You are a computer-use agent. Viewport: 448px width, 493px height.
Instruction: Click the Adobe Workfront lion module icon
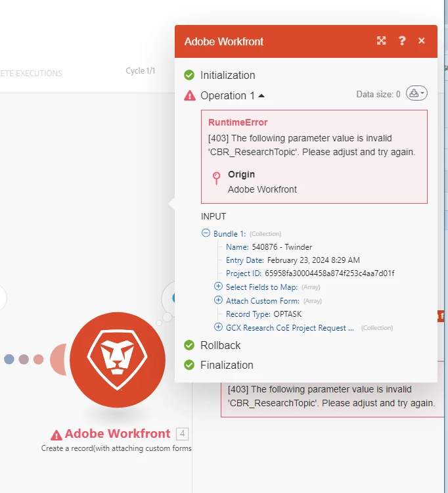coord(118,360)
